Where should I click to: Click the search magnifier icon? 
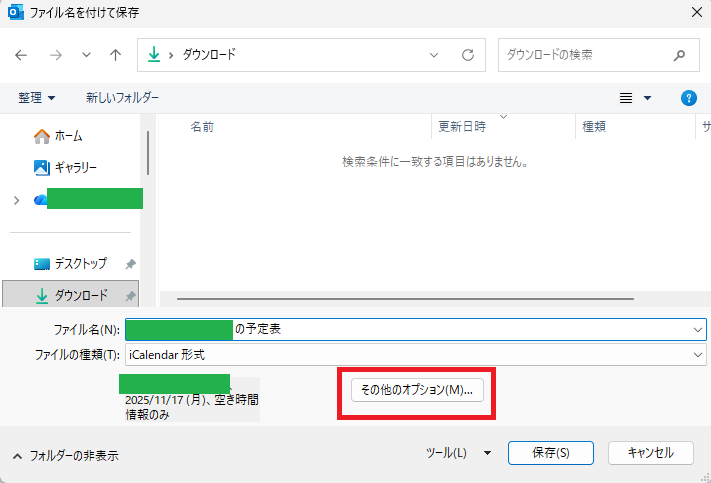click(x=679, y=55)
